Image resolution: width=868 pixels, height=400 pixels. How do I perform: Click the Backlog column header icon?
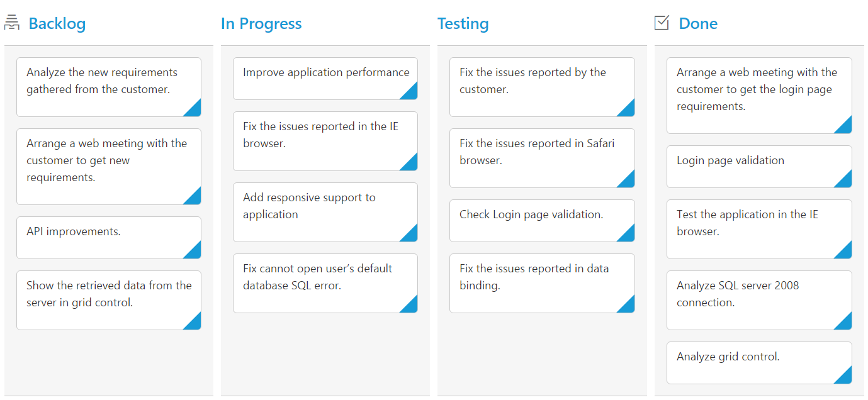12,23
